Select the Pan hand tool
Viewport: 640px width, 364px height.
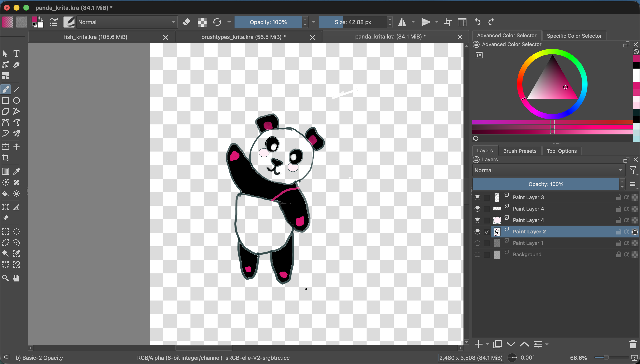[x=17, y=278]
